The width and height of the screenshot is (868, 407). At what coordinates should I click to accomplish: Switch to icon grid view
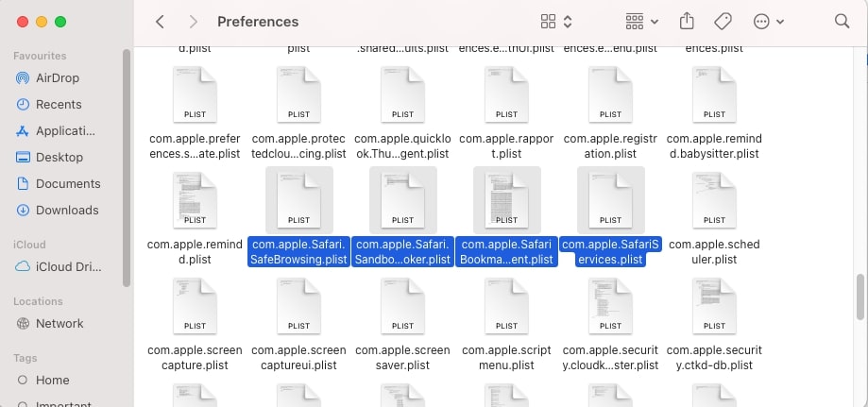(x=548, y=22)
